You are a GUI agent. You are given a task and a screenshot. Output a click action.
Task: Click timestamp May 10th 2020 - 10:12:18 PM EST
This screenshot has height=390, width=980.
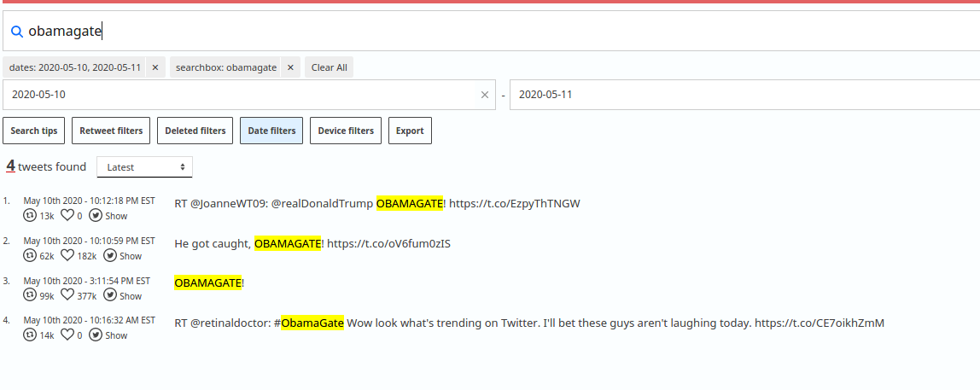click(90, 201)
